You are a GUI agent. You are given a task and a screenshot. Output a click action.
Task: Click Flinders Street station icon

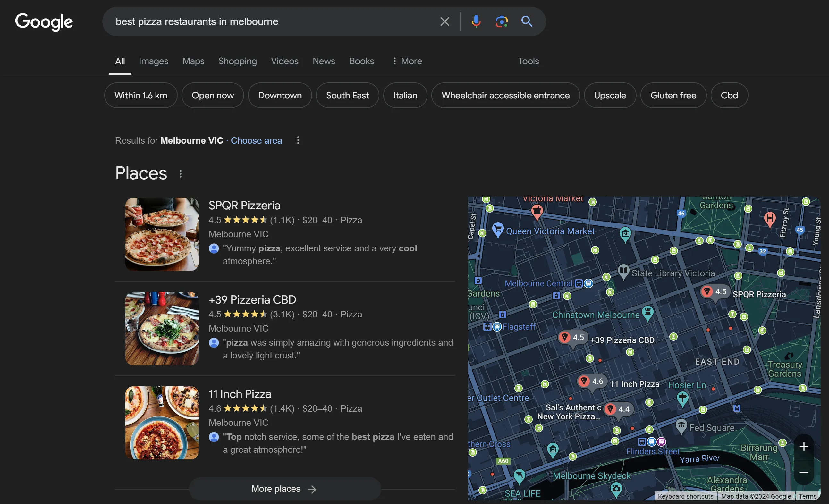(x=651, y=441)
